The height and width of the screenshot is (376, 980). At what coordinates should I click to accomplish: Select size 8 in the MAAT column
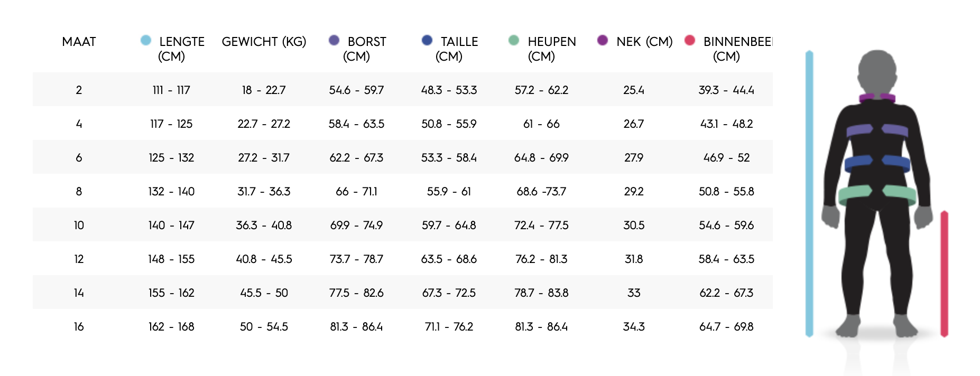(x=79, y=191)
